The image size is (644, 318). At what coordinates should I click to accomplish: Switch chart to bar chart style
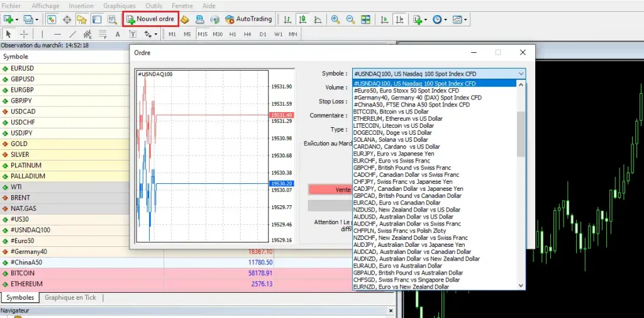(x=288, y=20)
